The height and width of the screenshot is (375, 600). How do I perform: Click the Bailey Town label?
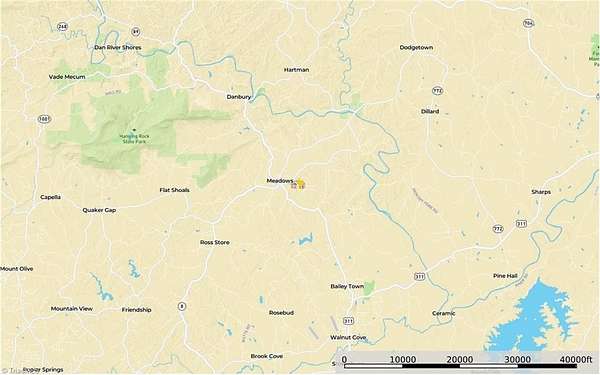[347, 286]
